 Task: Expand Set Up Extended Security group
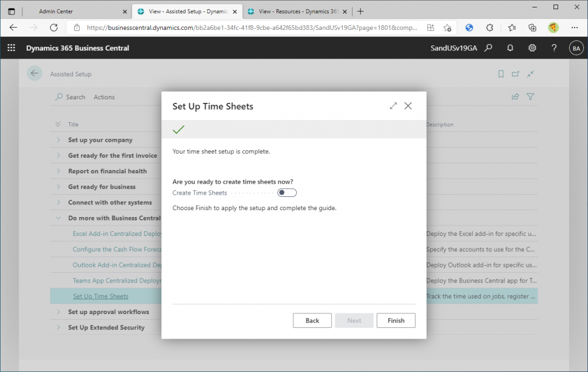coord(58,327)
